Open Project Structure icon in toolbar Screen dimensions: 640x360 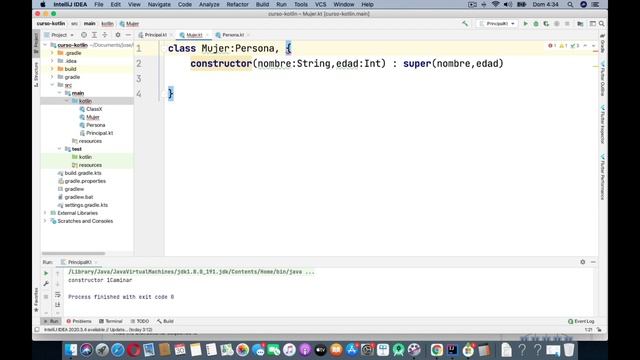pos(580,24)
